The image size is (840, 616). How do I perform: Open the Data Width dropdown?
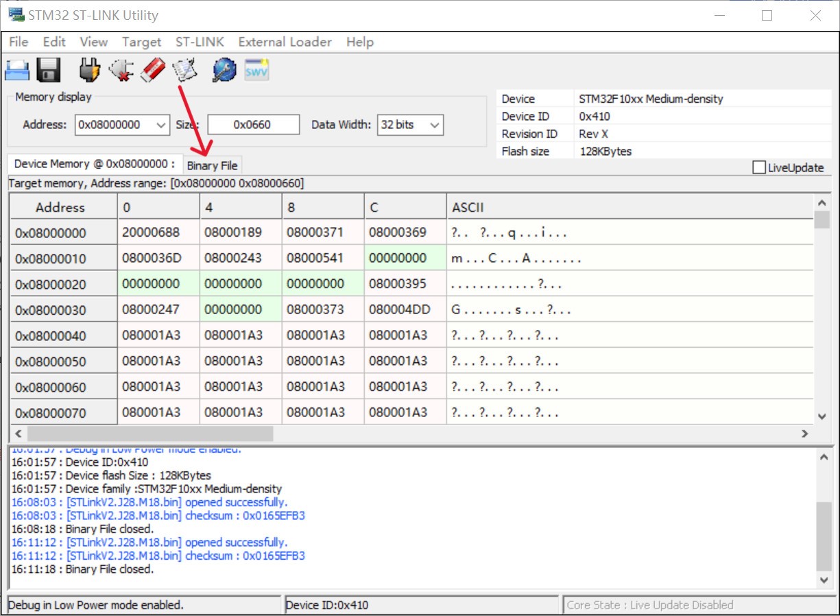[434, 125]
